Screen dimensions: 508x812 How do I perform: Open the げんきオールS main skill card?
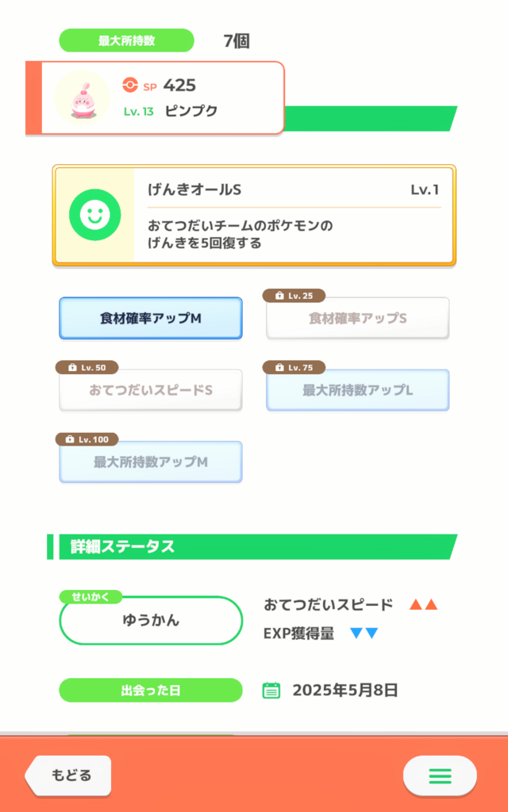click(x=294, y=215)
